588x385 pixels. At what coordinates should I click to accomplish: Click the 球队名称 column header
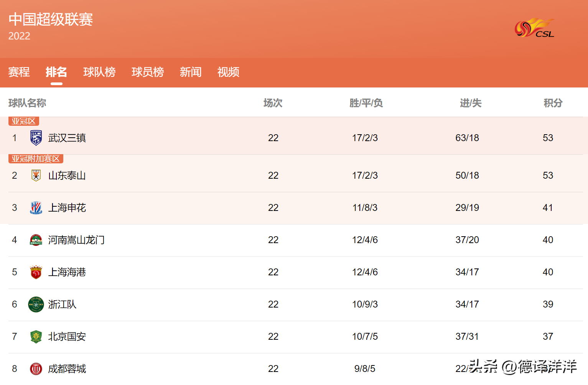pyautogui.click(x=27, y=103)
